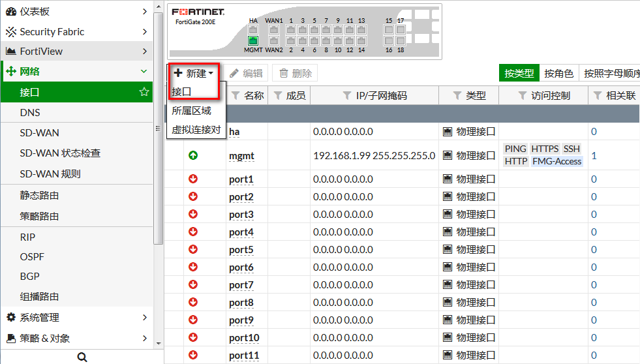Select the mgmt interface name
This screenshot has height=364, width=640.
(241, 156)
